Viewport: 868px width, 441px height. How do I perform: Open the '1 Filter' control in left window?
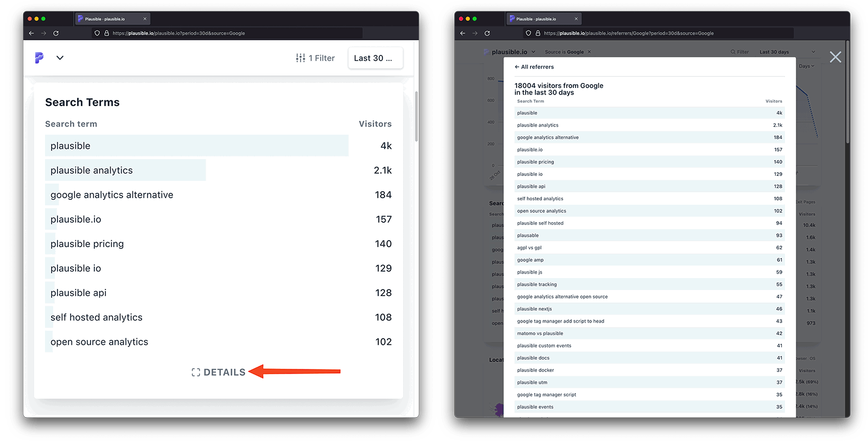tap(315, 58)
